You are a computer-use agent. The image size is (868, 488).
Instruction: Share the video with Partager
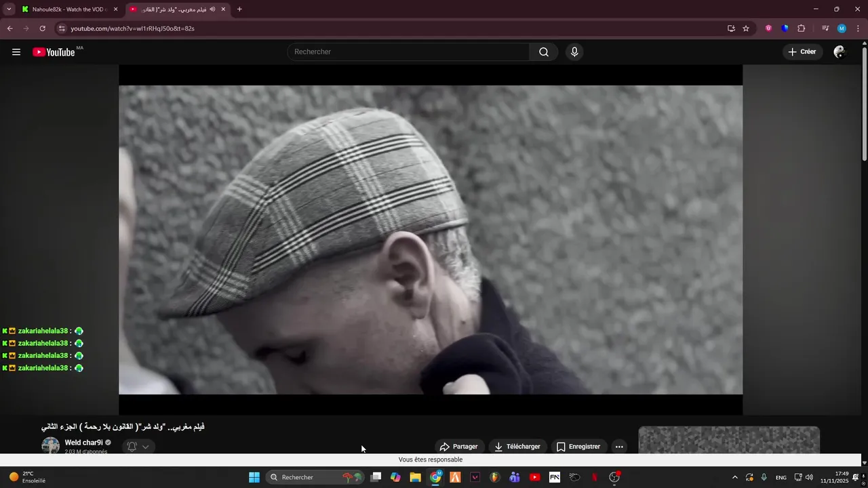(x=459, y=447)
